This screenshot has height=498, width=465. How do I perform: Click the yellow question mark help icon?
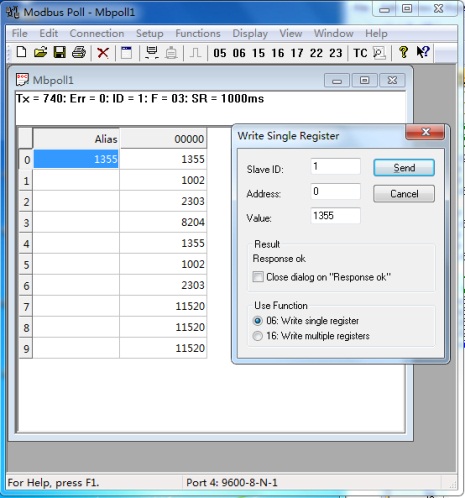pyautogui.click(x=403, y=52)
